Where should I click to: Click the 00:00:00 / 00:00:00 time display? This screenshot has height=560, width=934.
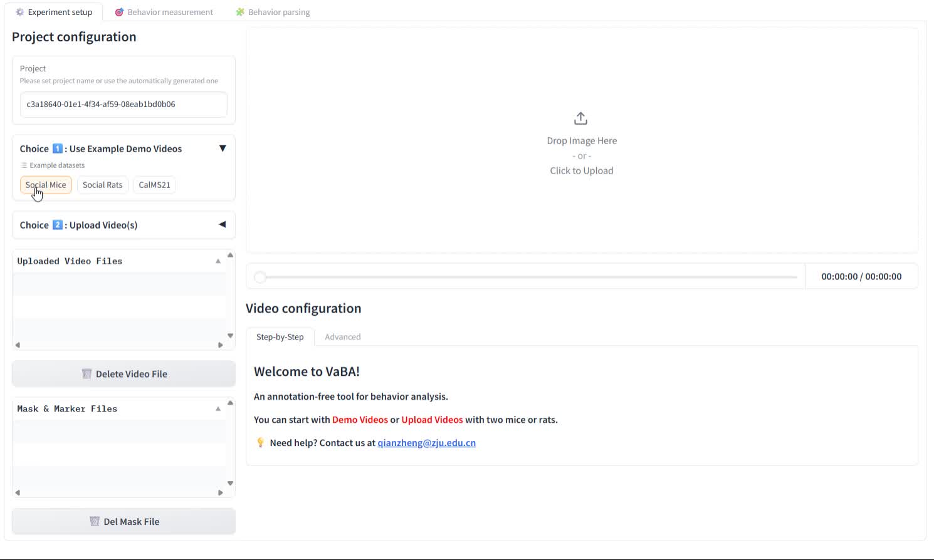point(861,276)
